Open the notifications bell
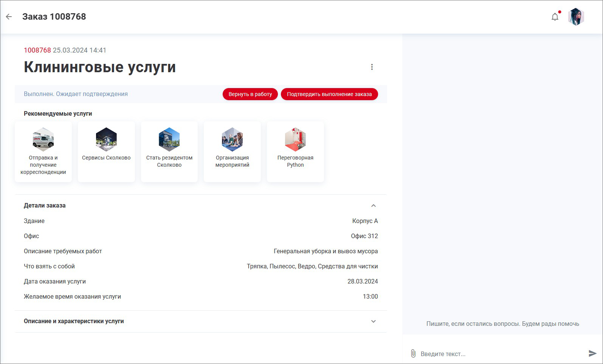The height and width of the screenshot is (364, 603). [555, 17]
